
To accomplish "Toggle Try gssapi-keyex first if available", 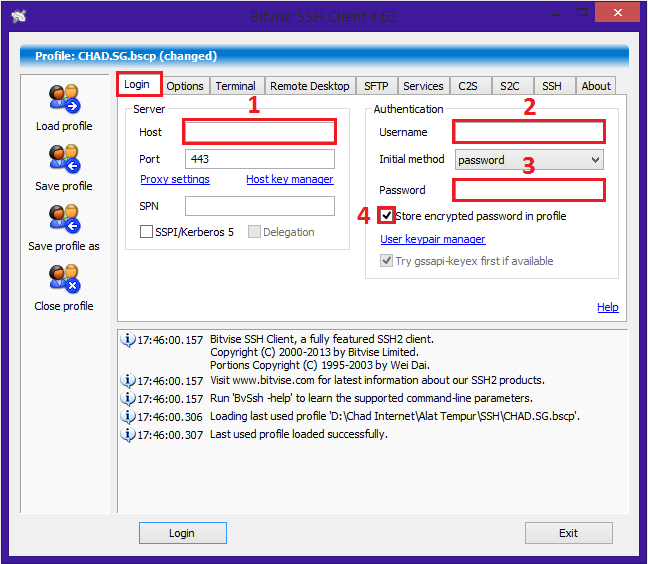I will click(386, 260).
